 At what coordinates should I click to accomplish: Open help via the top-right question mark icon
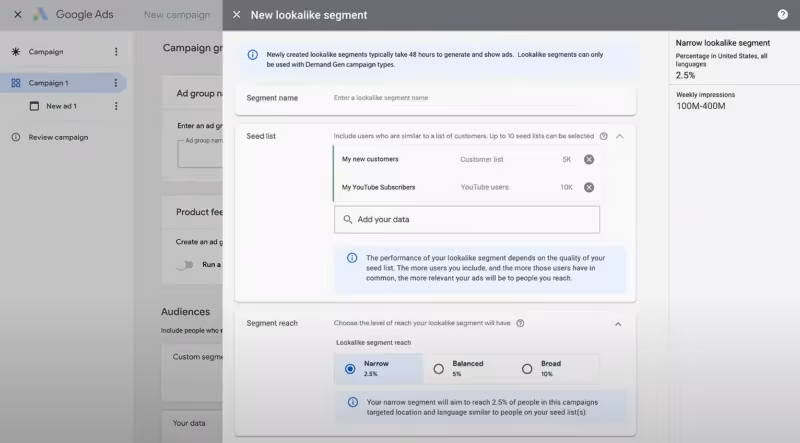coord(782,15)
